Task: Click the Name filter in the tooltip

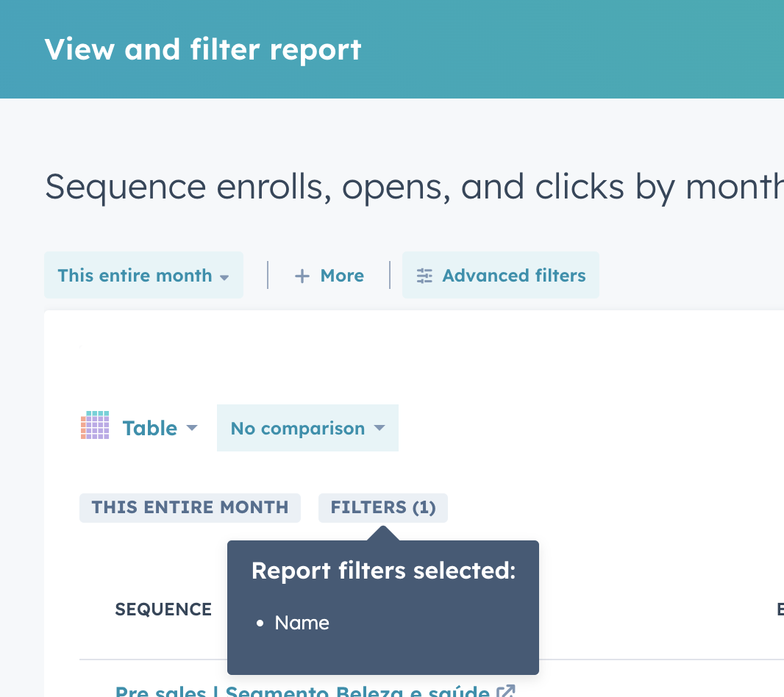Action: [x=302, y=623]
